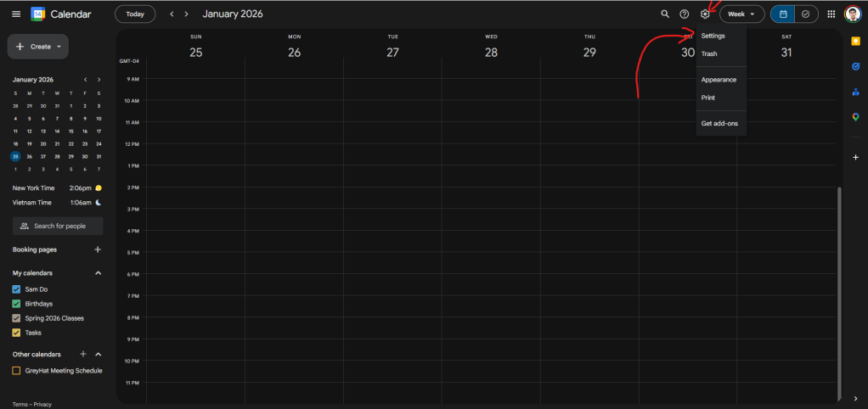Go to next week with right chevron
868x409 pixels.
(x=187, y=14)
